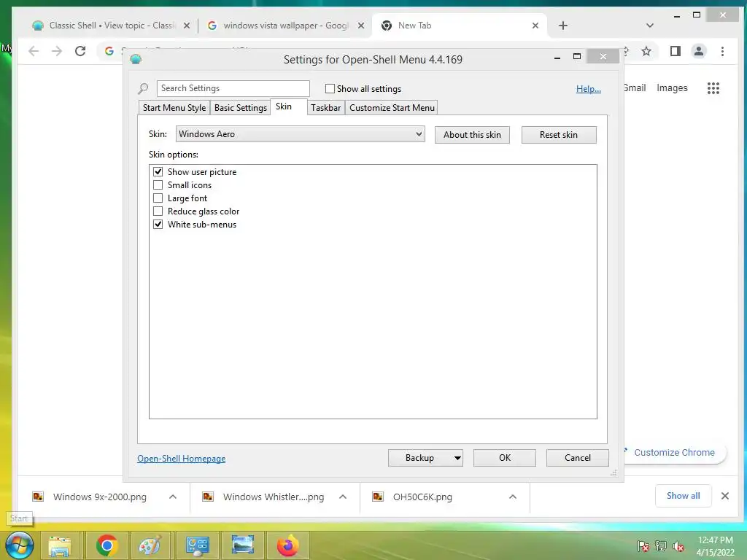The width and height of the screenshot is (747, 560).
Task: Toggle Show all settings checkbox
Action: (x=330, y=88)
